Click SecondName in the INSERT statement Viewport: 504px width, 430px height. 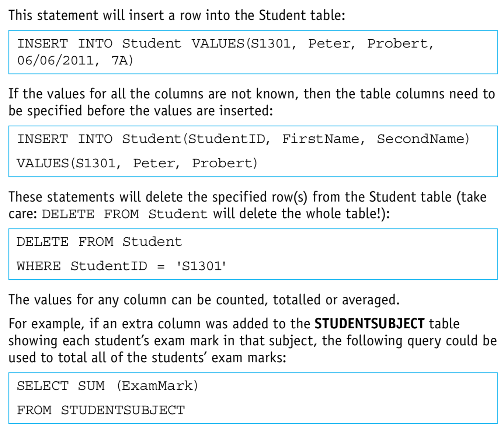pyautogui.click(x=421, y=139)
